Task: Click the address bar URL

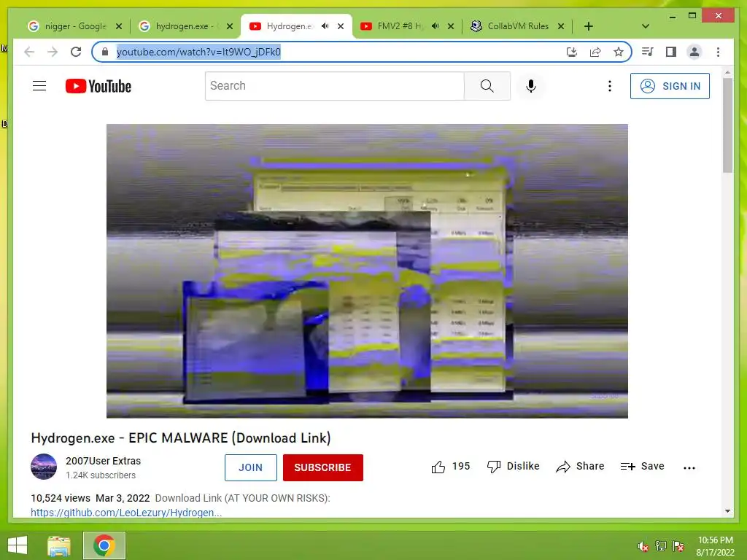Action: pos(198,52)
